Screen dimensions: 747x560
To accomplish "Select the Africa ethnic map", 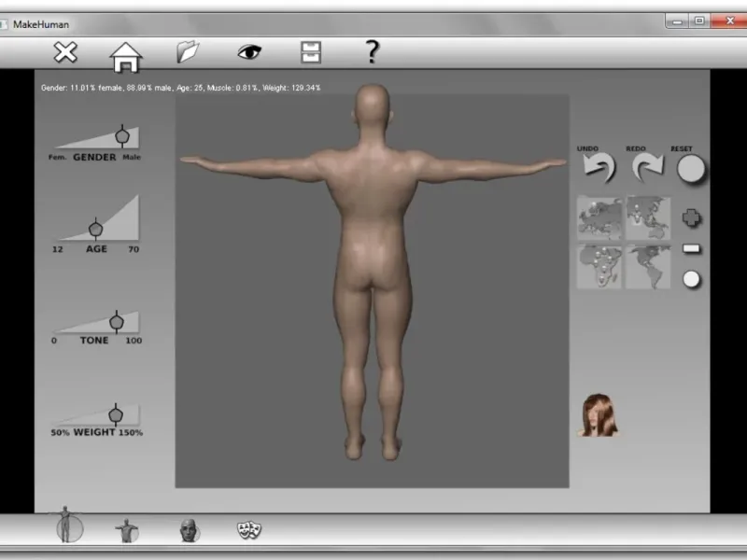I will tap(599, 267).
